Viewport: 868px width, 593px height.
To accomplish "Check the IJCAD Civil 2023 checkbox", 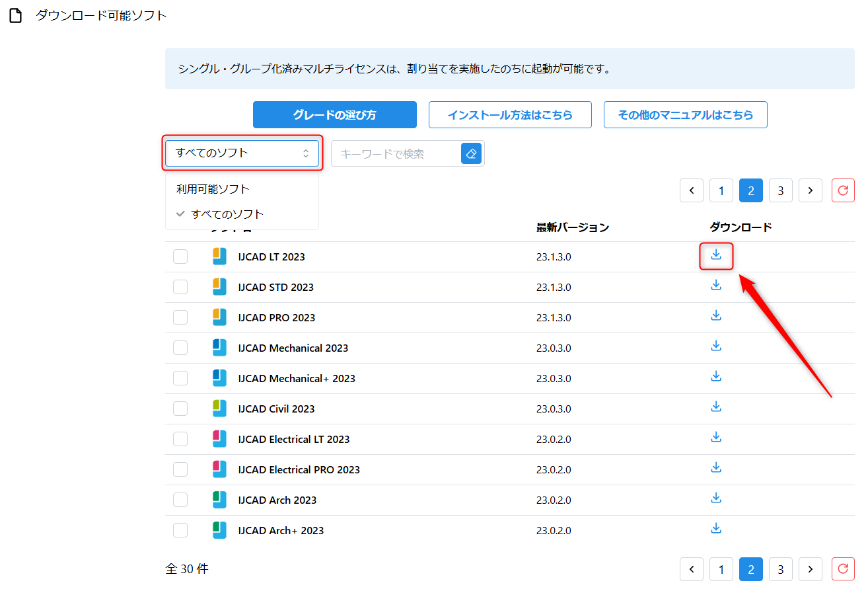I will click(180, 409).
